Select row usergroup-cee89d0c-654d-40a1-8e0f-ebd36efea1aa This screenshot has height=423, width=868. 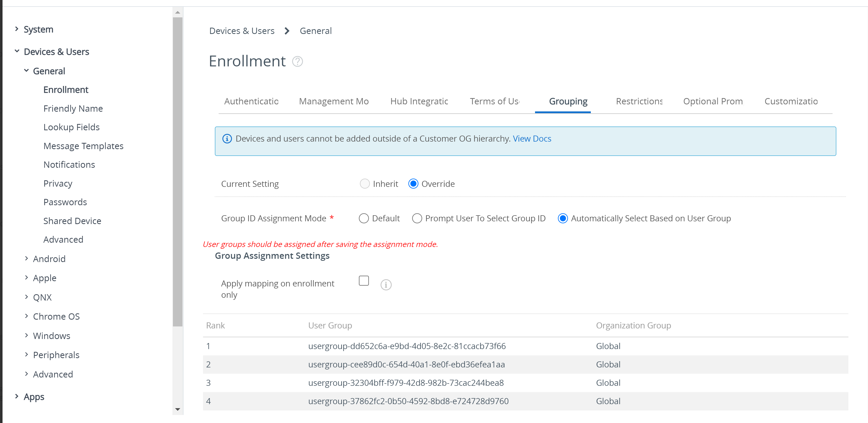[x=525, y=365]
